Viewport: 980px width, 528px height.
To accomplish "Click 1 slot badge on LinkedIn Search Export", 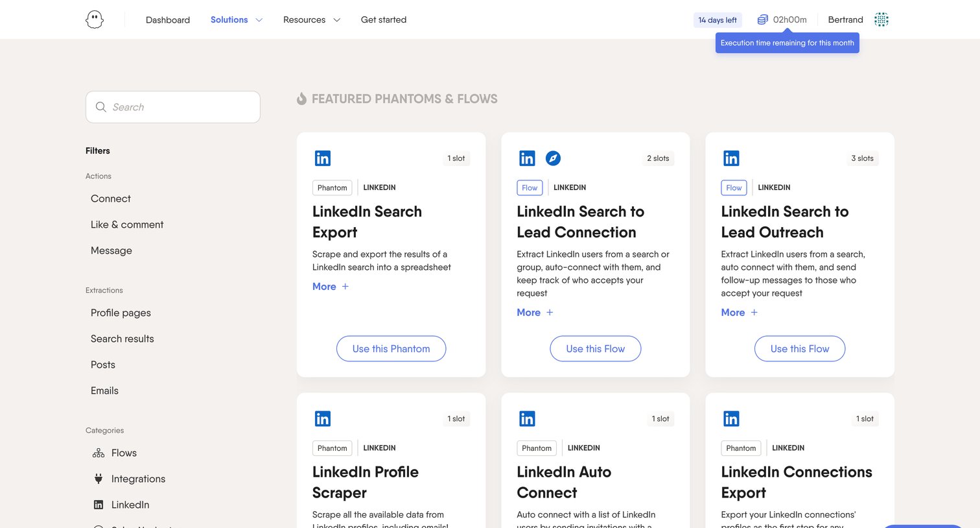I will 456,158.
